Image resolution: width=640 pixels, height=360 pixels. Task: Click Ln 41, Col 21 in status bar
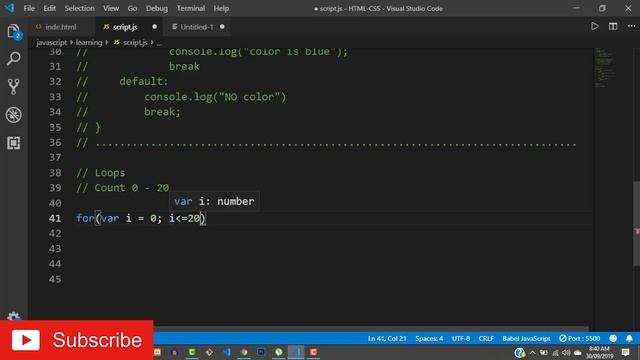point(387,338)
